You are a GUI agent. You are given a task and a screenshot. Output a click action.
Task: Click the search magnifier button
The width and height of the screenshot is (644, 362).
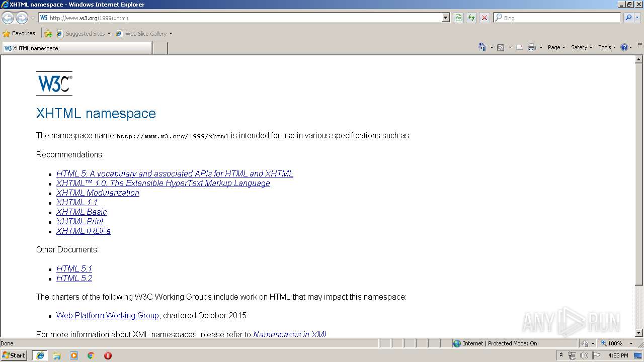pos(628,18)
